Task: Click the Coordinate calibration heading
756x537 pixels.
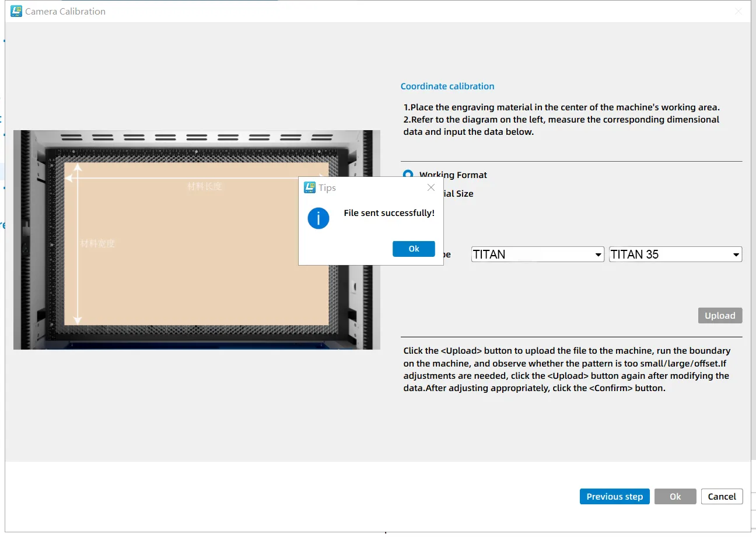Action: [447, 86]
